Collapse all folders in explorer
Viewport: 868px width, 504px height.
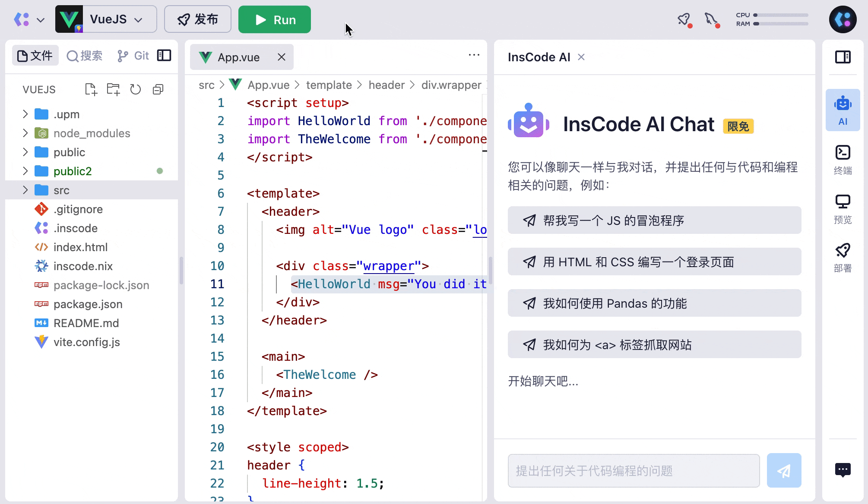tap(158, 89)
